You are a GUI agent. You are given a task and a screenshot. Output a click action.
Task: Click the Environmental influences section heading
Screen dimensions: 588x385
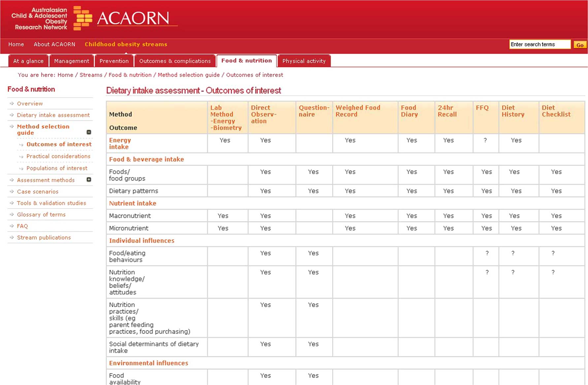click(148, 363)
